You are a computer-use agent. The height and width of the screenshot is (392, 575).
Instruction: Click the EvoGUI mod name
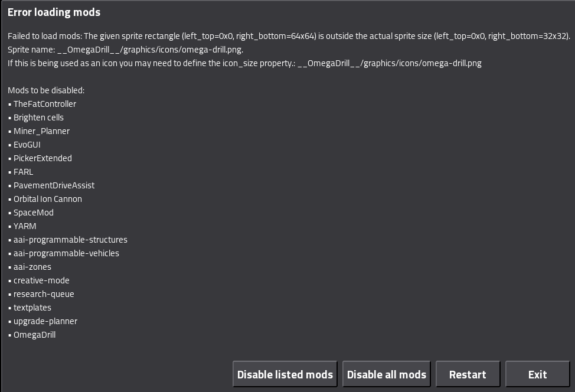27,145
